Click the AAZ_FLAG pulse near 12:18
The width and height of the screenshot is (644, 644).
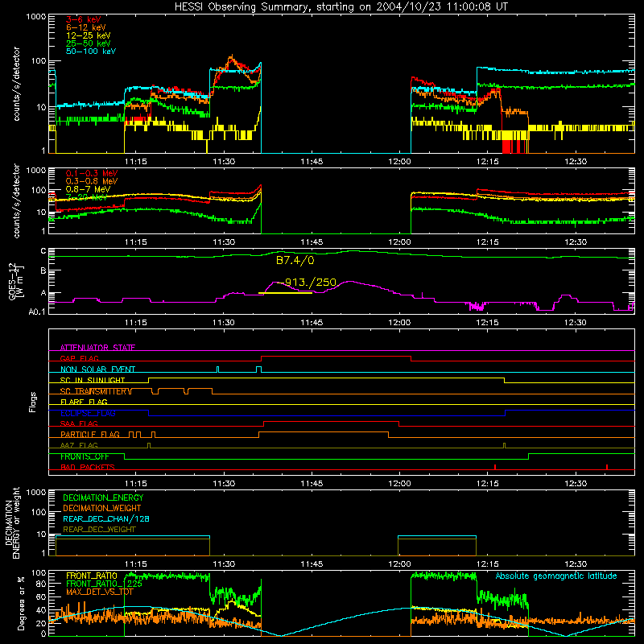click(505, 446)
